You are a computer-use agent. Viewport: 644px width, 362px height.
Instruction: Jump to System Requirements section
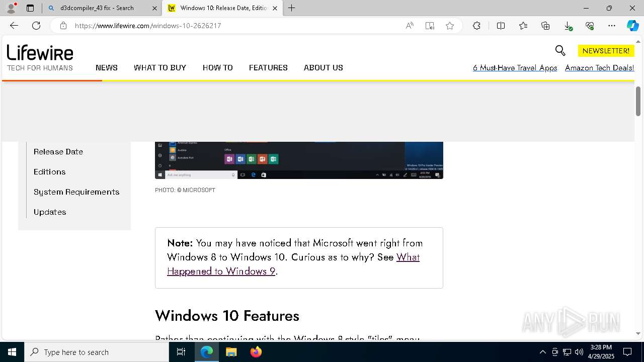coord(76,192)
